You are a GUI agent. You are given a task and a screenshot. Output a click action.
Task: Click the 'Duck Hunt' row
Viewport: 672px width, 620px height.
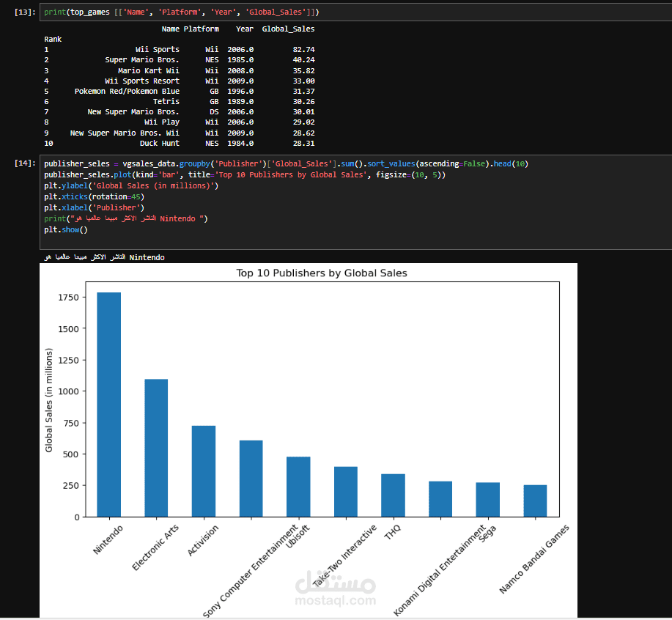coord(179,144)
